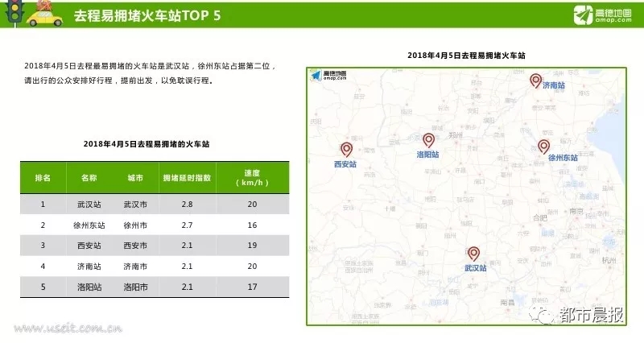The width and height of the screenshot is (644, 343).
Task: Click the 去程易拥堵火车站TOP 5 page title
Action: coord(147,15)
